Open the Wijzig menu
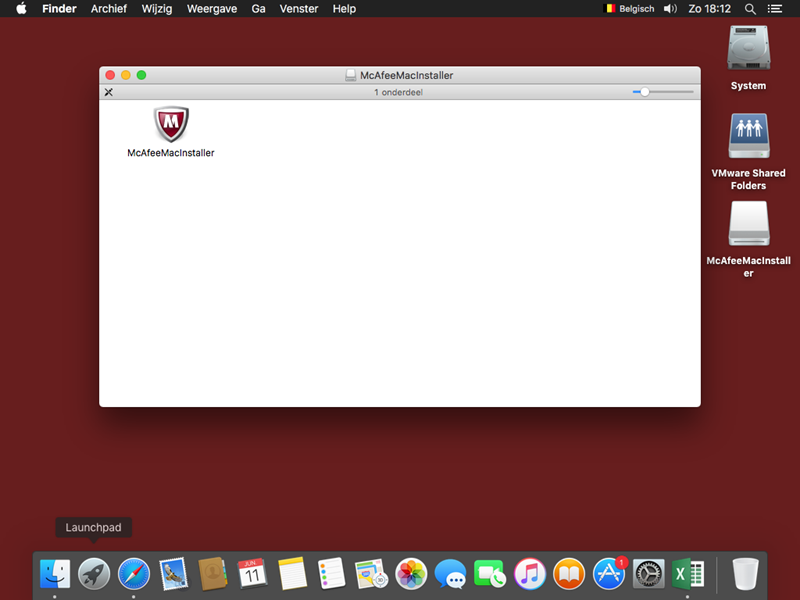Image resolution: width=800 pixels, height=600 pixels. click(157, 9)
